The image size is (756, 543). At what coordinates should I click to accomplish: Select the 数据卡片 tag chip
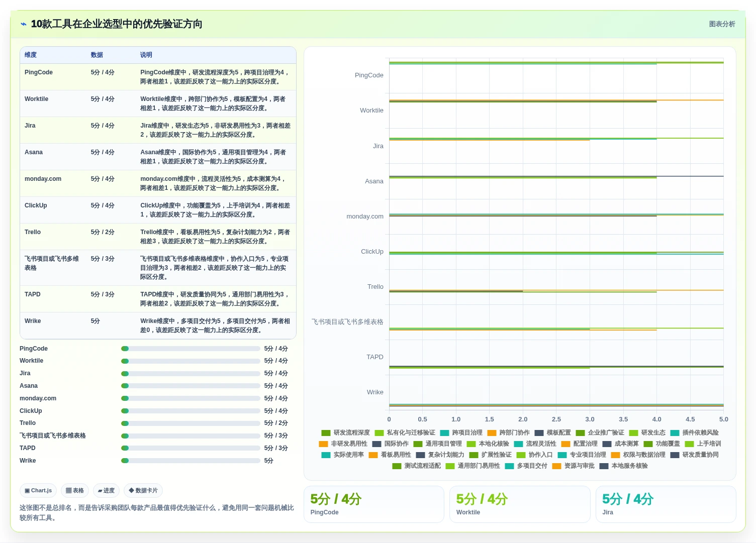click(143, 491)
